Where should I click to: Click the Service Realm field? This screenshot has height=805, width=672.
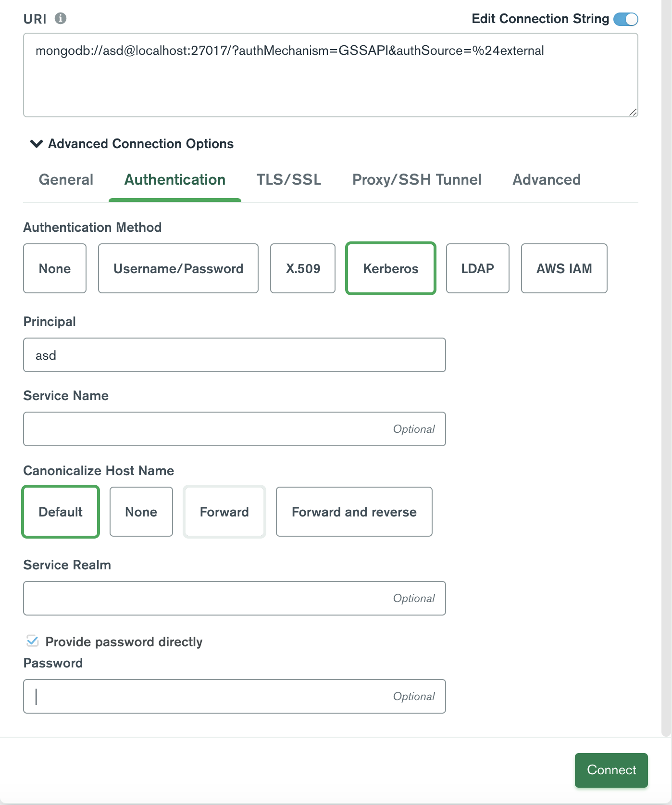[235, 598]
